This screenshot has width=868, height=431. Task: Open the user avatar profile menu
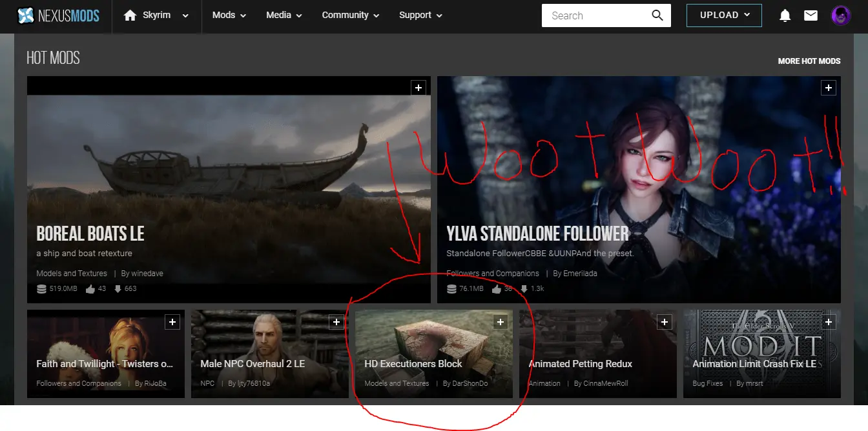coord(841,15)
